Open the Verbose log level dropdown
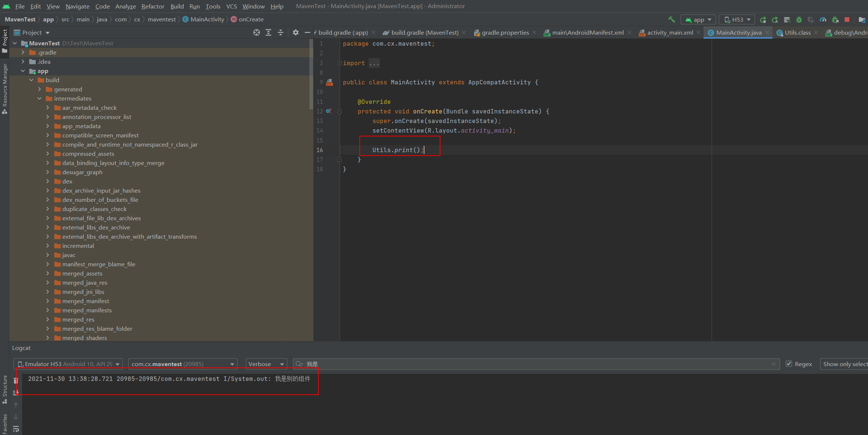Image resolution: width=868 pixels, height=435 pixels. click(x=266, y=364)
